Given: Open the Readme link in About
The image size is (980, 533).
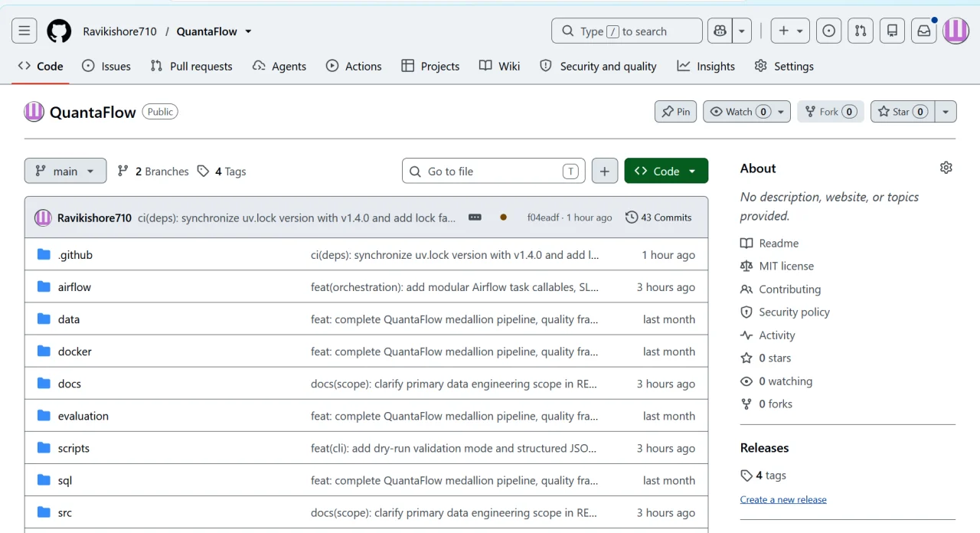Looking at the screenshot, I should (x=769, y=244).
